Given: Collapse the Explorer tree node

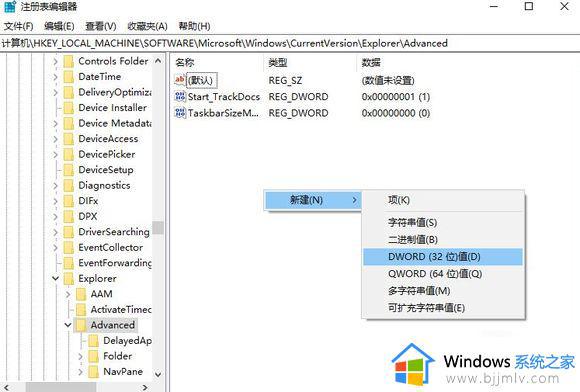Looking at the screenshot, I should point(55,278).
